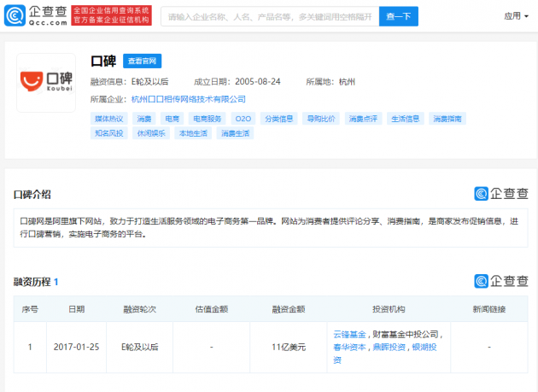Select the 休闲娱乐 tag
The width and height of the screenshot is (538, 392).
pos(151,133)
